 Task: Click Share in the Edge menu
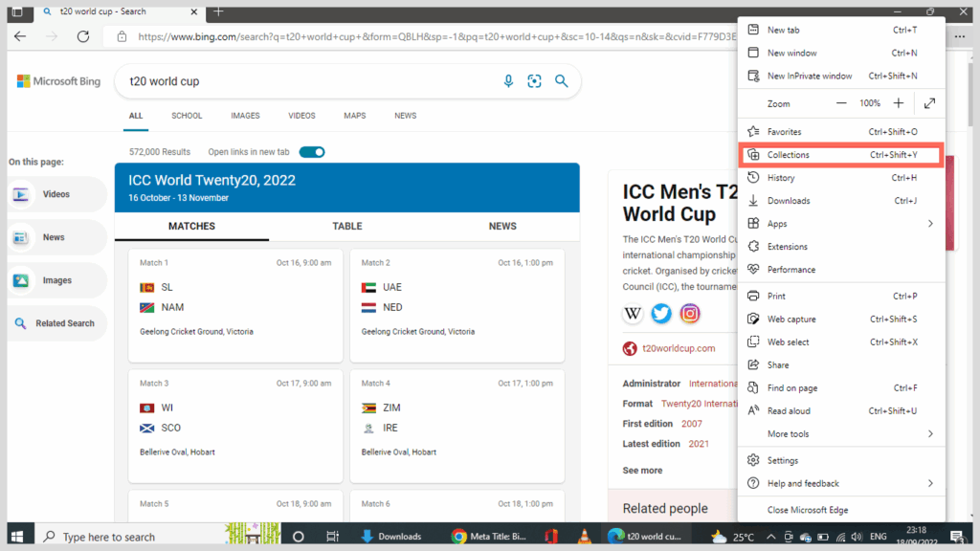tap(840, 364)
